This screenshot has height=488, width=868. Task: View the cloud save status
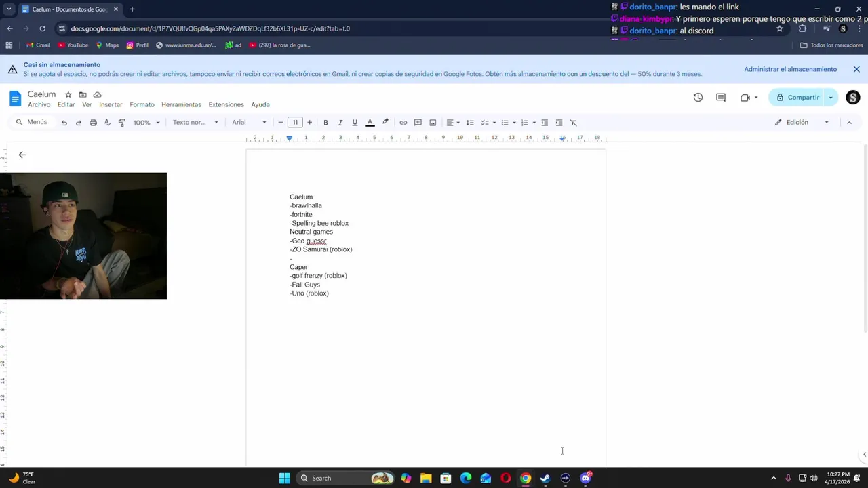click(x=97, y=94)
